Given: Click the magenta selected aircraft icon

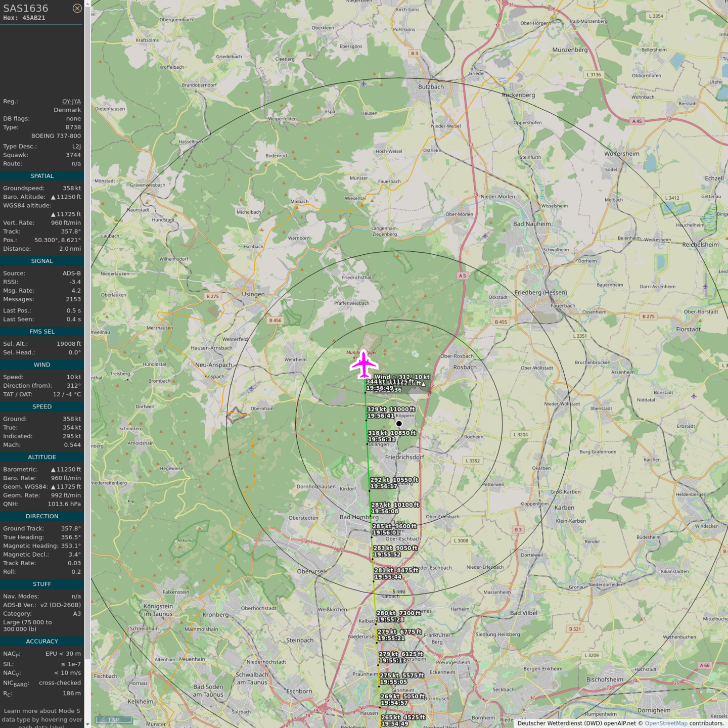Looking at the screenshot, I should tap(363, 364).
